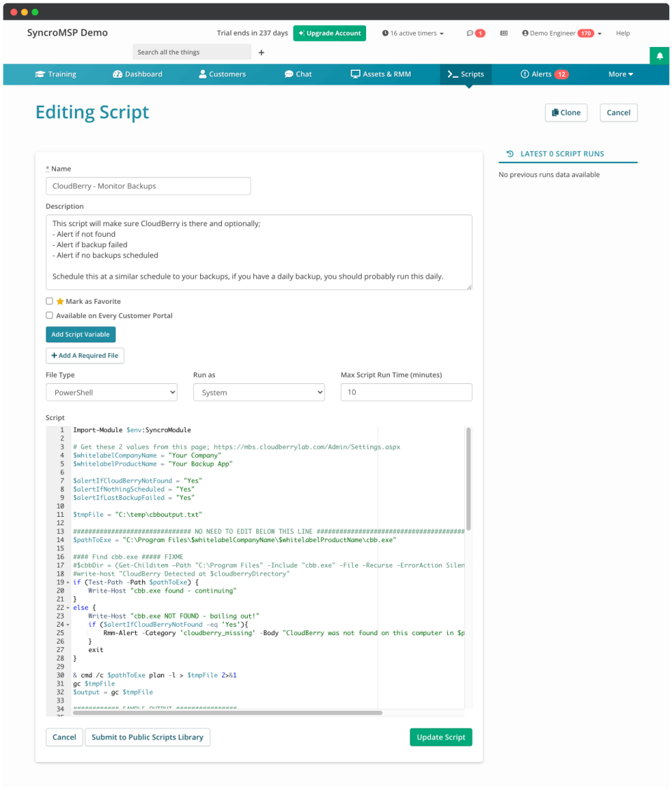The image size is (672, 790).
Task: Open the Chat navigation tab
Action: point(297,74)
